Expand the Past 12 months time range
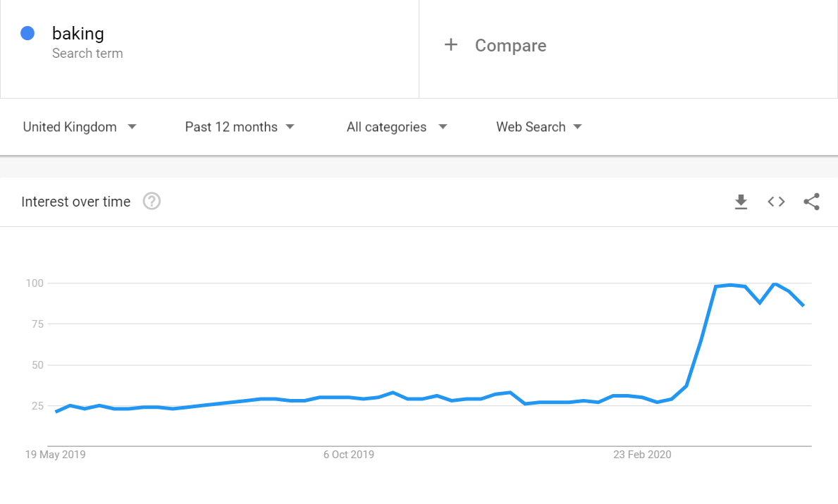Image resolution: width=838 pixels, height=504 pixels. (x=240, y=127)
